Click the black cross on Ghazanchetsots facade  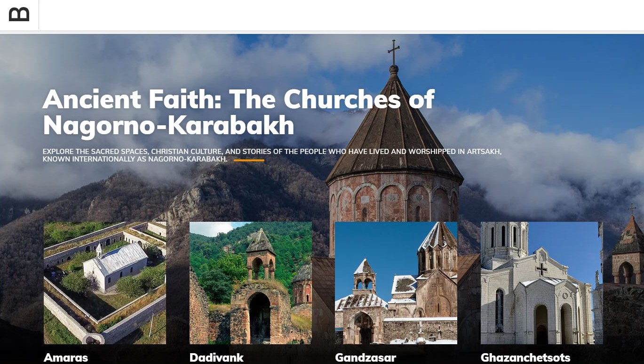coord(542,269)
